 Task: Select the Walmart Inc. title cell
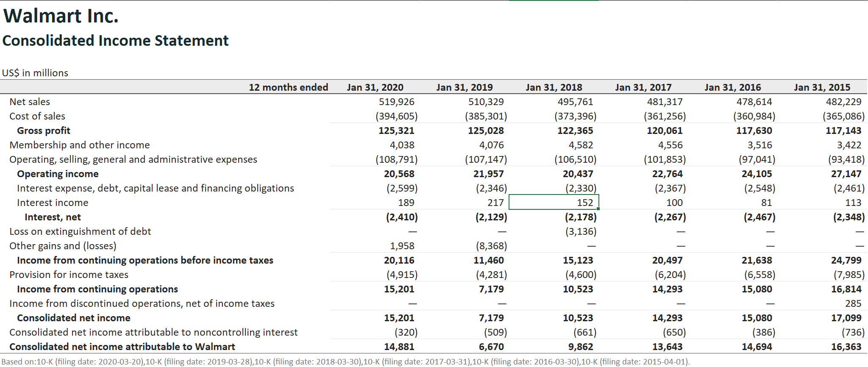61,16
